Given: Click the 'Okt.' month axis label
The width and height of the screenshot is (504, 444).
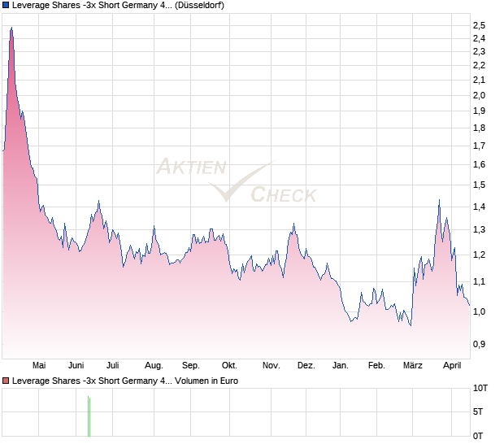Looking at the screenshot, I should tap(230, 366).
